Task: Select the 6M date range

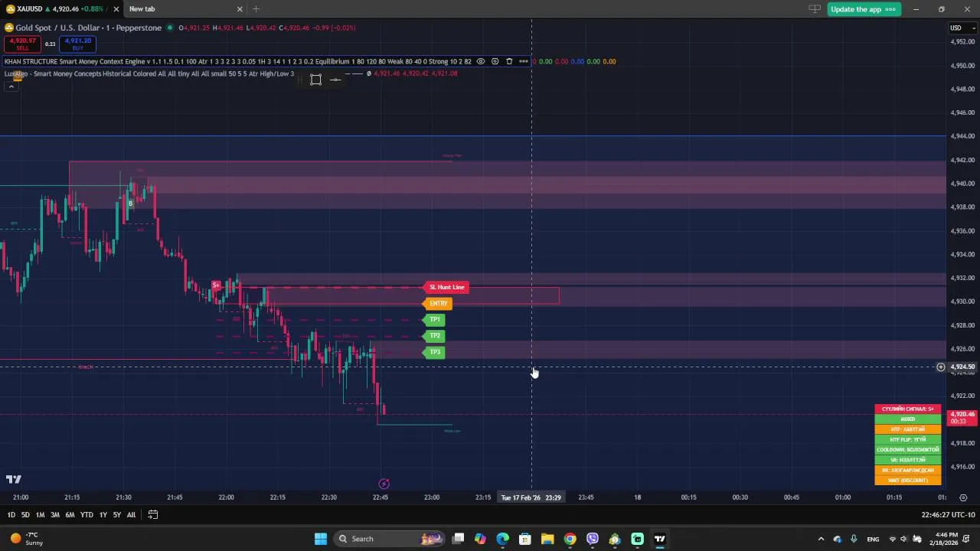Action: point(70,515)
